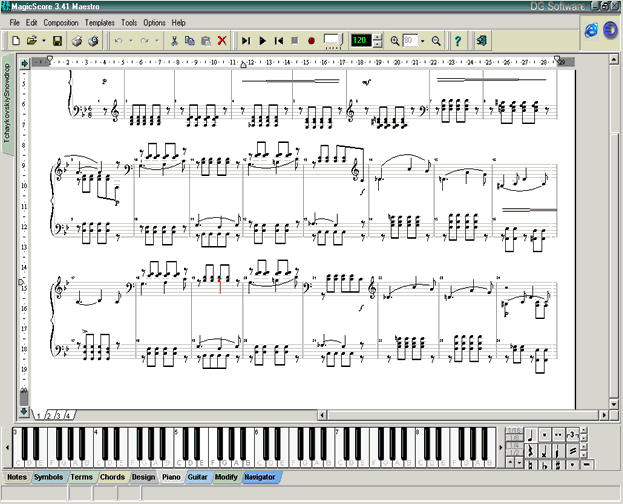The height and width of the screenshot is (504, 623).
Task: Switch to the Symbols tab
Action: tap(48, 477)
